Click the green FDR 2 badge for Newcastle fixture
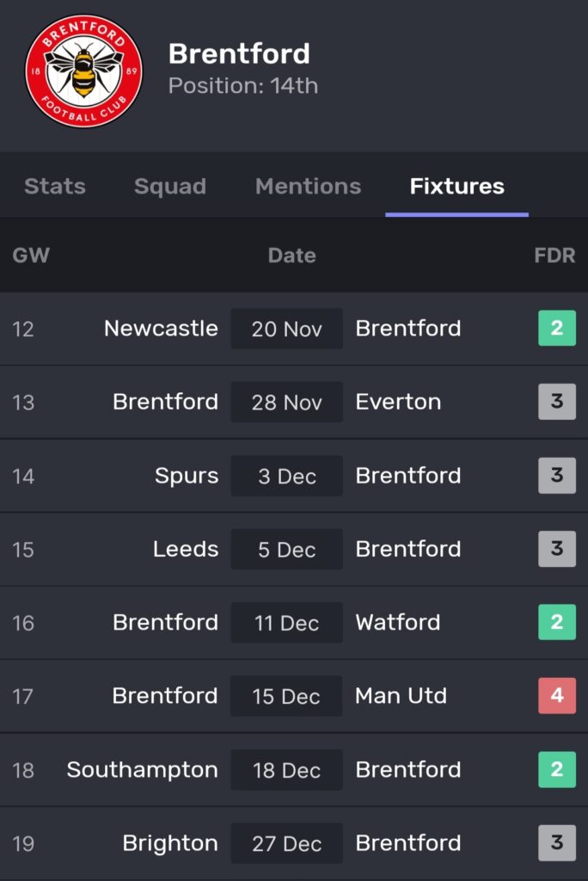 click(x=556, y=329)
